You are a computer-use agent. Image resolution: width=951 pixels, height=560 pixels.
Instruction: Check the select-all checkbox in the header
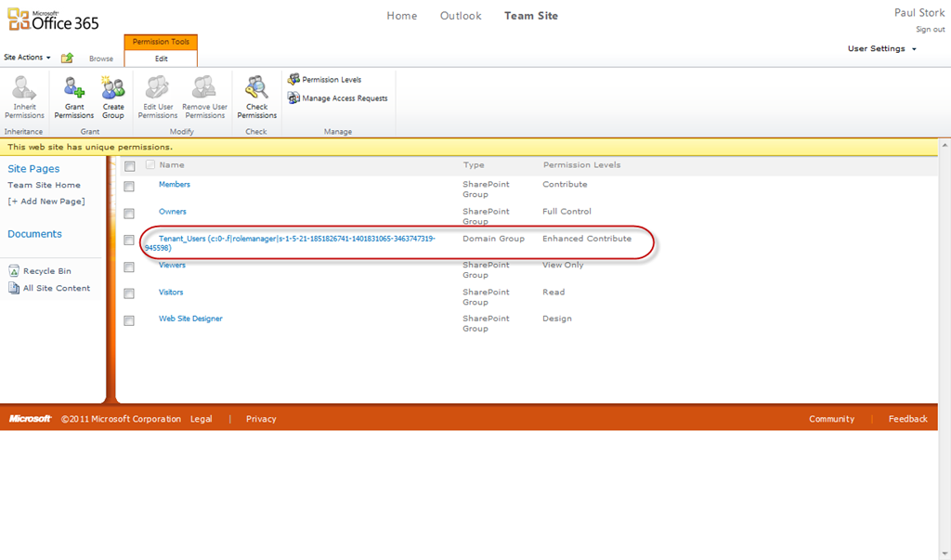point(130,166)
